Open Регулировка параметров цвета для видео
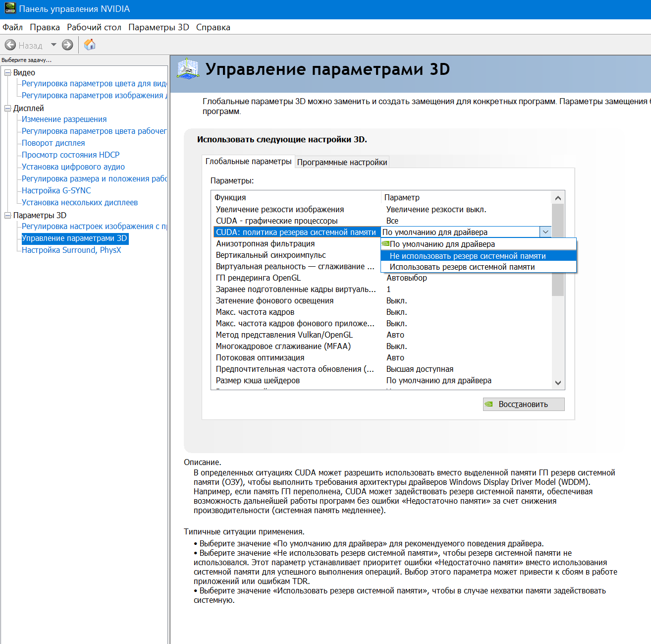 click(x=94, y=84)
